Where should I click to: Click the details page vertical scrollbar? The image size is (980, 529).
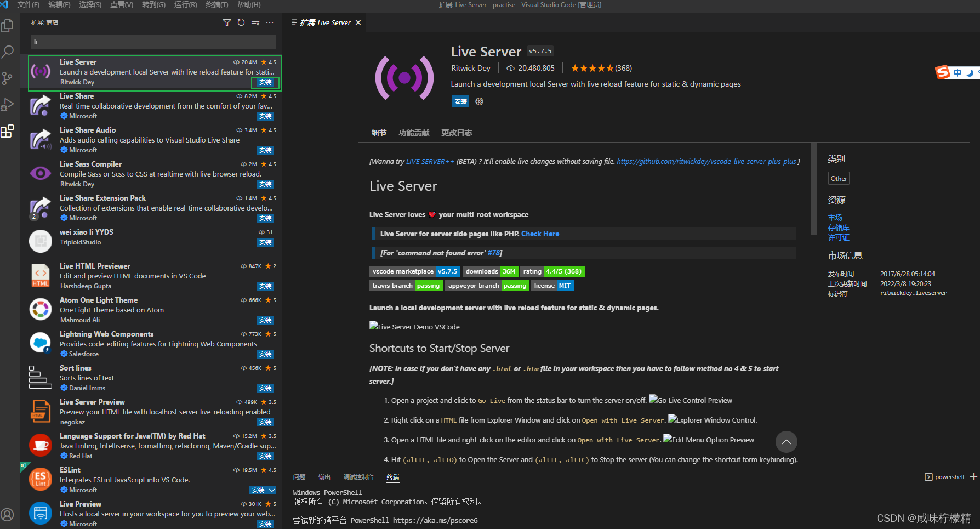coord(813,189)
